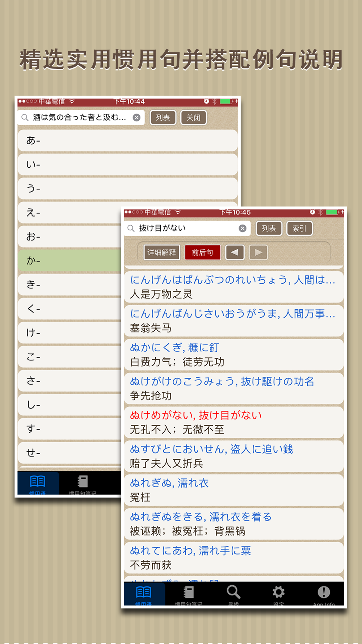Open the 人是万物之灵 phrase entry
This screenshot has height=644, width=362.
234,287
